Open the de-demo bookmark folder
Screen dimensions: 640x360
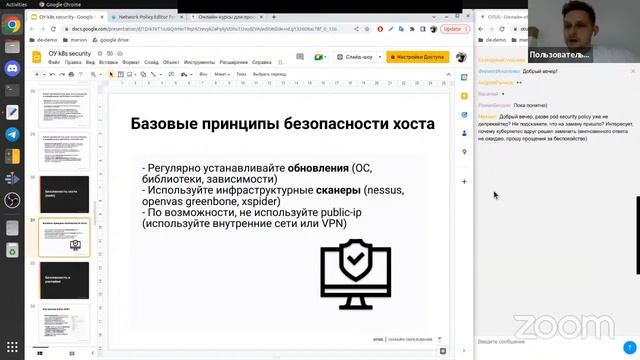(44, 40)
